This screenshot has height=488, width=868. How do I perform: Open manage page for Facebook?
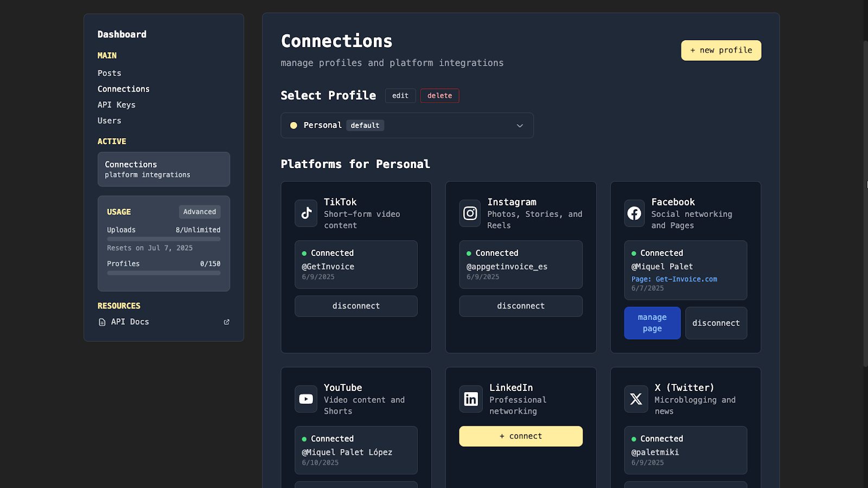(652, 323)
